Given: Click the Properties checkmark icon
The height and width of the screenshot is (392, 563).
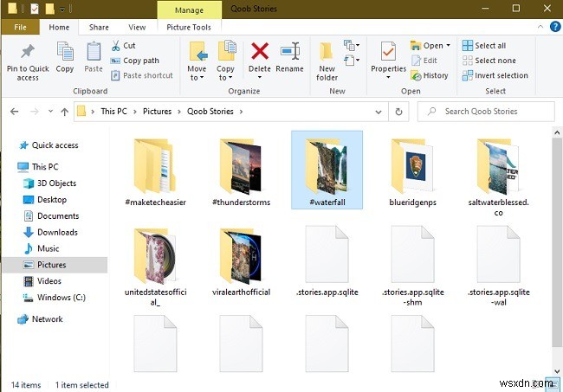Looking at the screenshot, I should click(x=388, y=52).
